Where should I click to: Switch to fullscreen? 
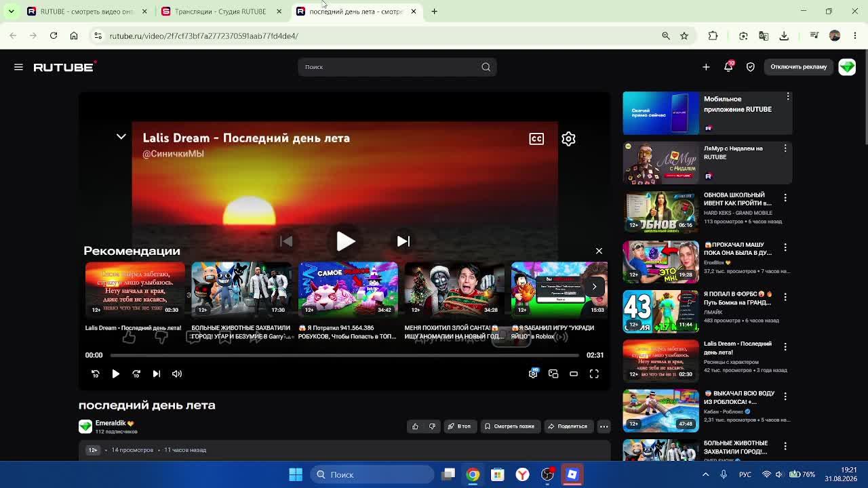coord(594,374)
